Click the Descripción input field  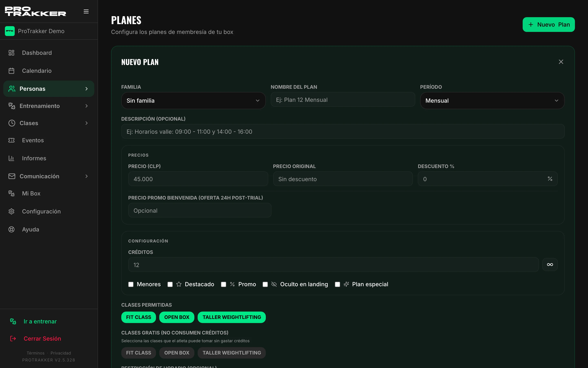[x=343, y=131]
